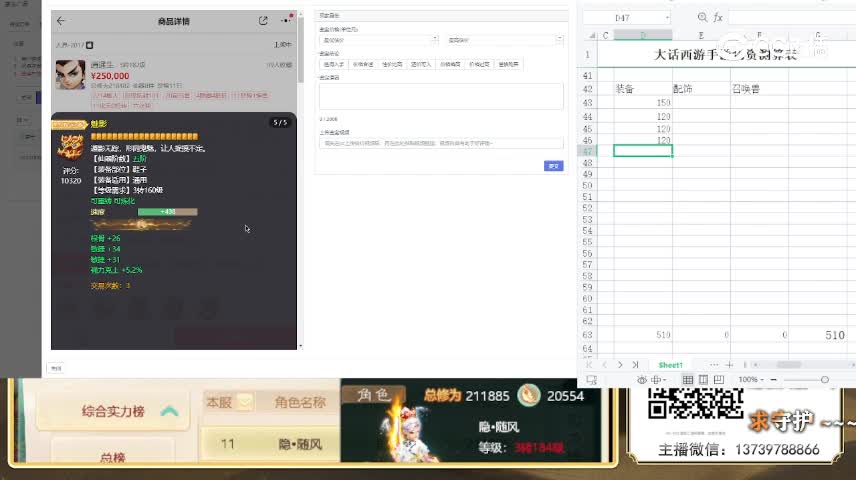Click the ¥250,000 price text
This screenshot has height=480, width=856.
tap(110, 76)
